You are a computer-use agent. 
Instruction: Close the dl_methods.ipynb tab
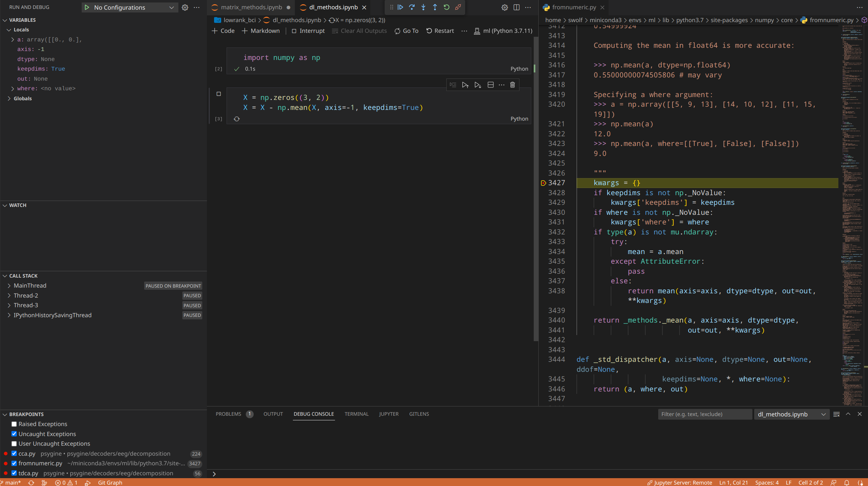tap(364, 7)
